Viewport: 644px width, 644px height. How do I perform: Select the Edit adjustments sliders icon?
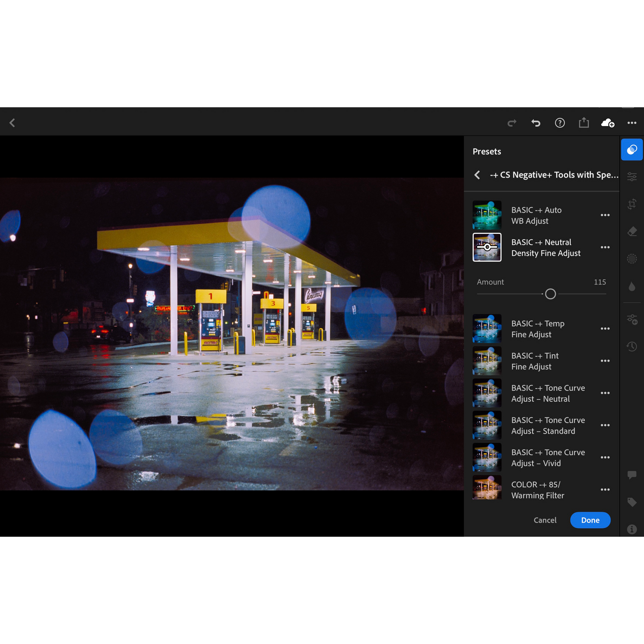click(632, 176)
